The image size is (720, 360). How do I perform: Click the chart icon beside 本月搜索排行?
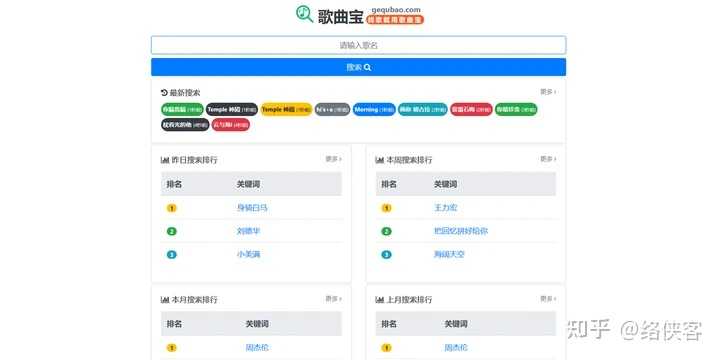(x=165, y=300)
